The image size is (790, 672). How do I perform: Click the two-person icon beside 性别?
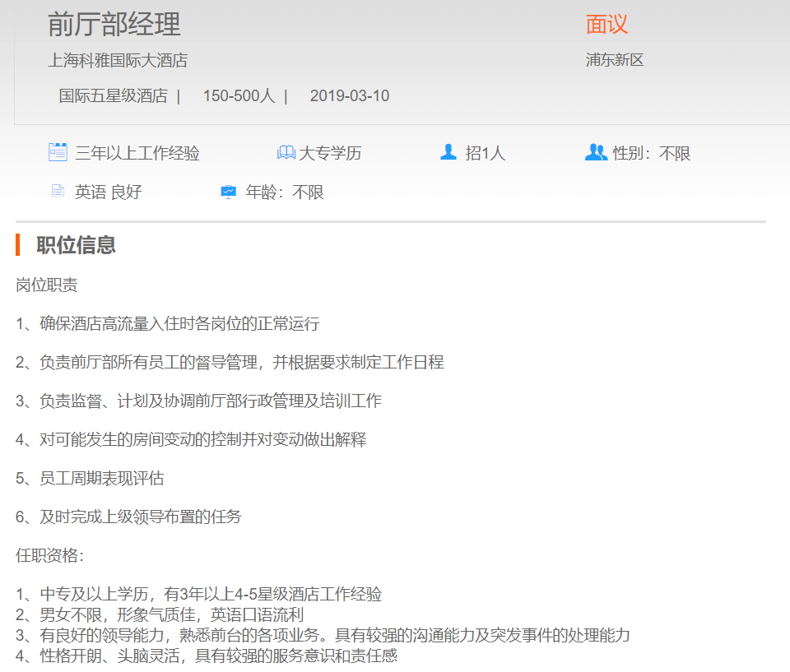pos(596,152)
